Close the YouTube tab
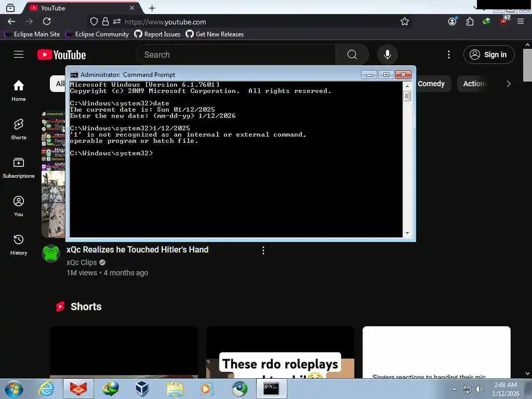This screenshot has width=532, height=399. coord(131,8)
